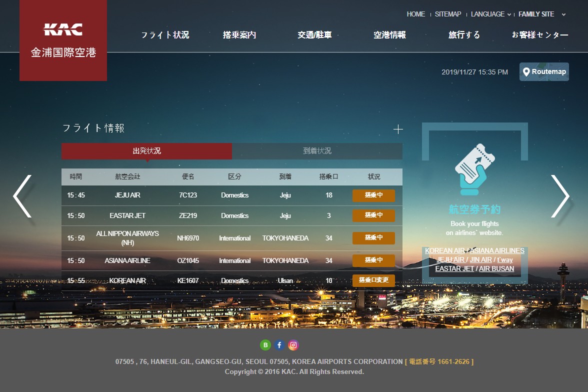
Task: Select the 出発状況 departures tab
Action: click(x=146, y=151)
